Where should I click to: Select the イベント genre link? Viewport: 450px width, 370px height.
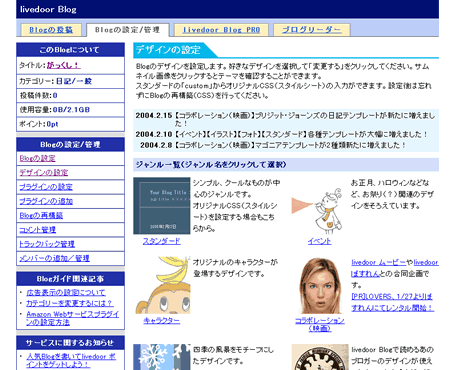pyautogui.click(x=320, y=241)
